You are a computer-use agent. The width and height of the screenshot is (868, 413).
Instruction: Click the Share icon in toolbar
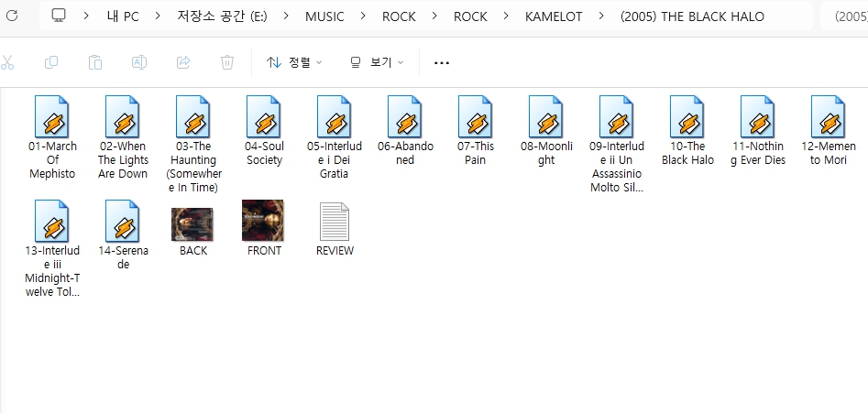click(x=183, y=62)
